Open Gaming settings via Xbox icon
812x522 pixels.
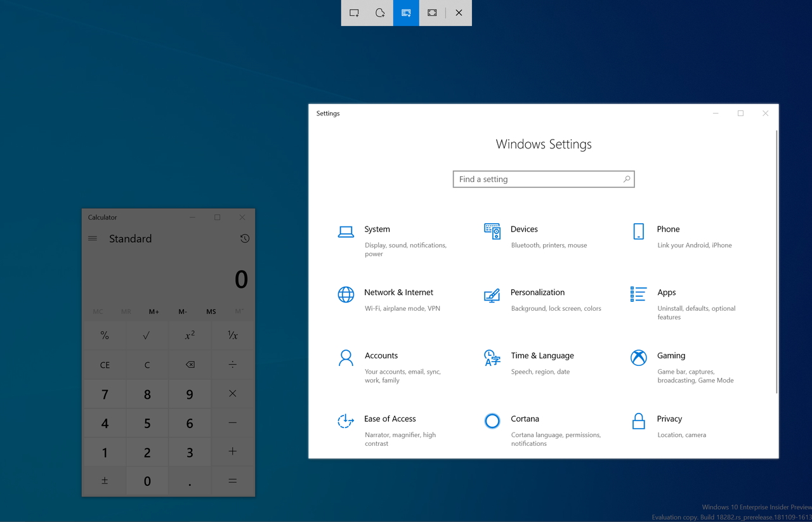pyautogui.click(x=638, y=358)
